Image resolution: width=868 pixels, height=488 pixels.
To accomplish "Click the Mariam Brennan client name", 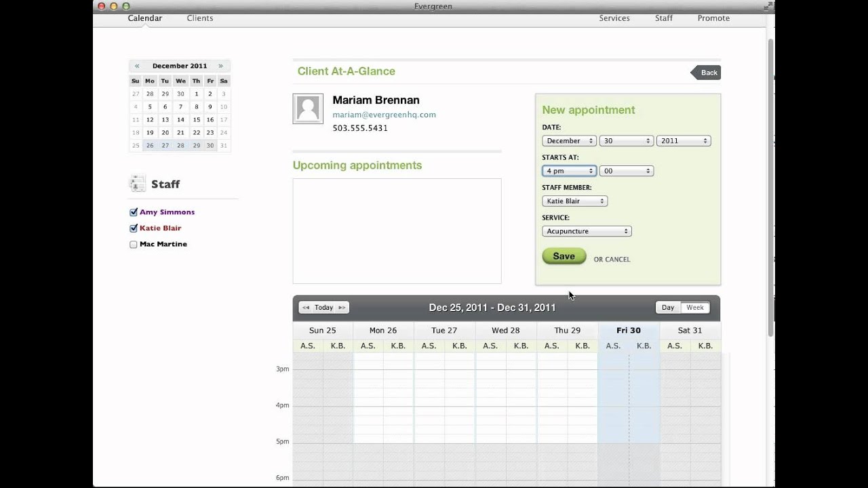I will [376, 100].
